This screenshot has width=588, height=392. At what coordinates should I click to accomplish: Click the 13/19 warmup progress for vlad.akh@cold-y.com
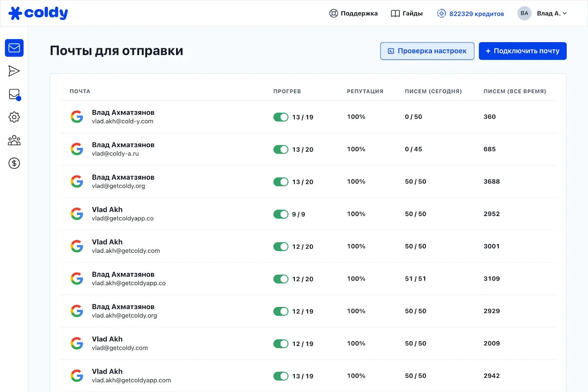(x=302, y=117)
